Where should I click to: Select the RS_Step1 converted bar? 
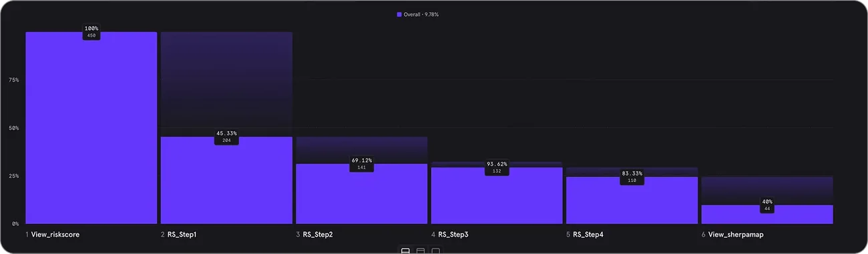pos(226,181)
